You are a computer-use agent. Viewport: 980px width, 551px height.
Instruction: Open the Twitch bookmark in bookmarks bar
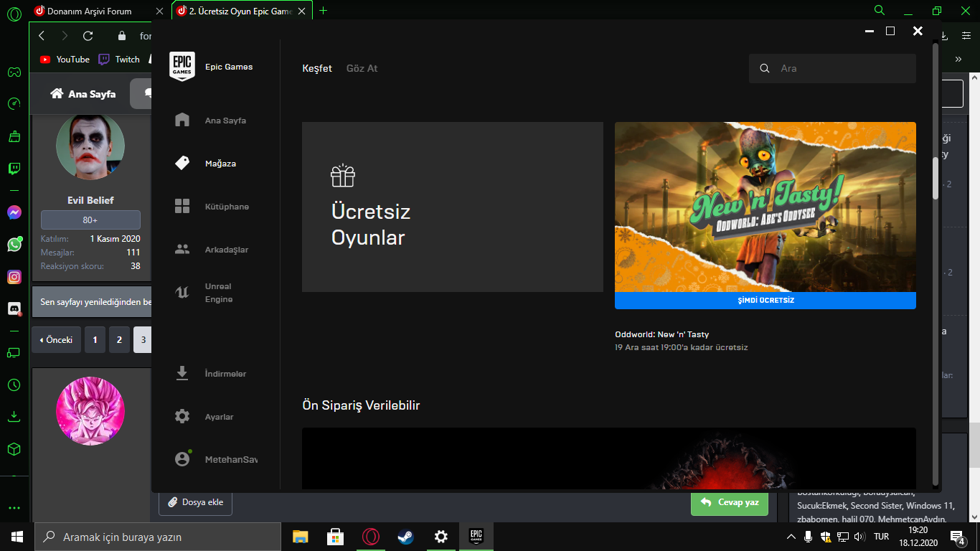pos(119,60)
